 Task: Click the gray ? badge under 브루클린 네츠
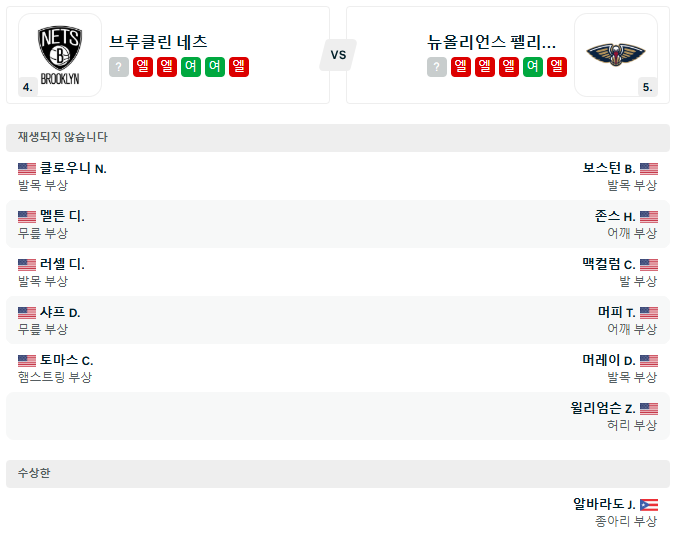pos(119,67)
